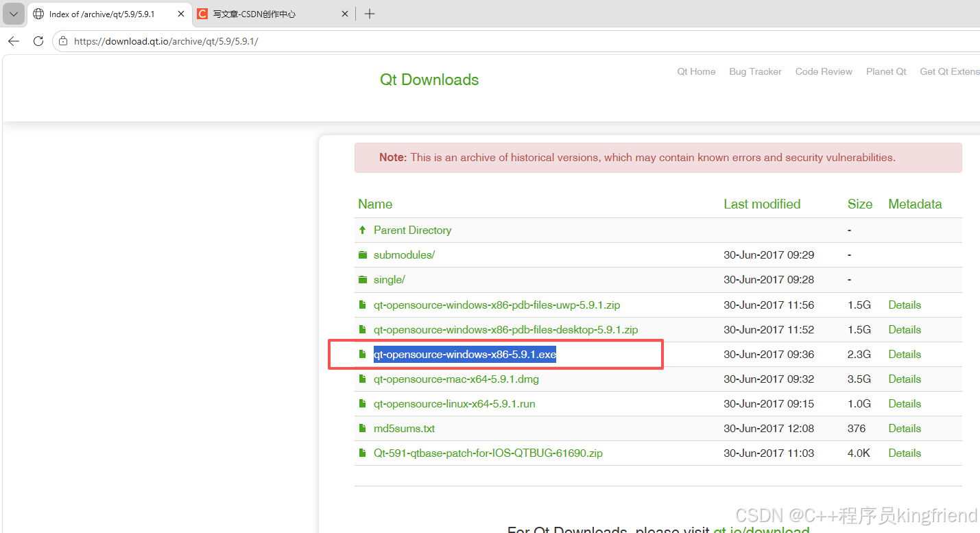Click the 3.5G size value
This screenshot has height=533, width=980.
[859, 379]
